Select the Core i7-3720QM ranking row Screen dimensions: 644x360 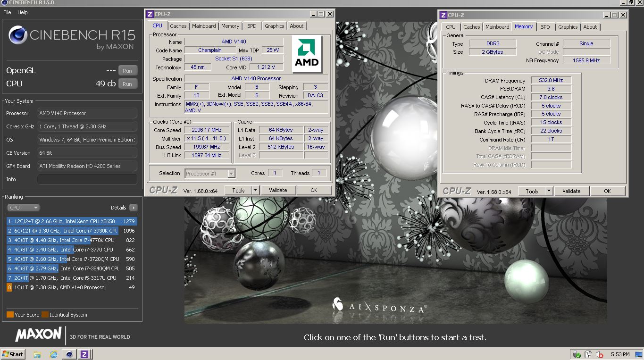click(x=72, y=259)
